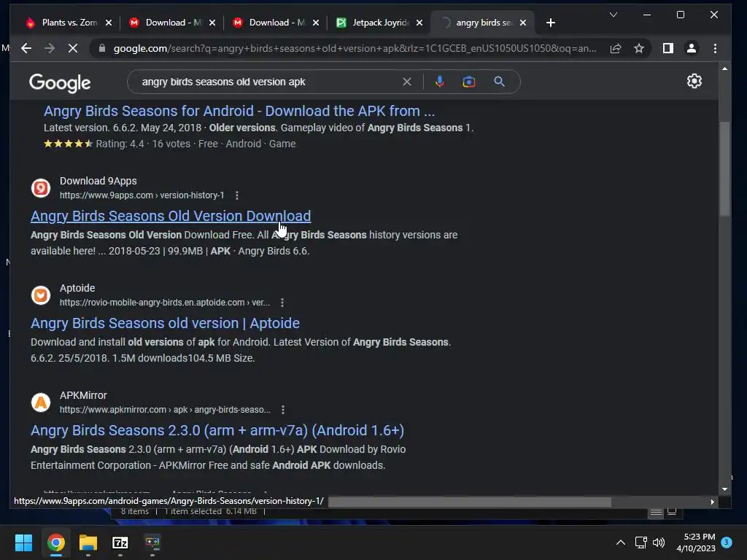Open Angry Birds Seasons for Android result
The width and height of the screenshot is (747, 560).
coord(239,111)
